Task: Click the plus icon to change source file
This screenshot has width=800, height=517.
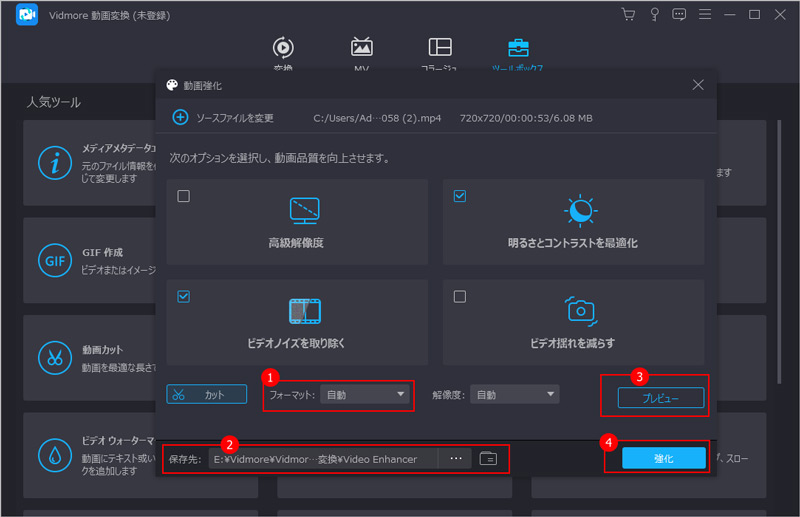Action: (x=180, y=117)
